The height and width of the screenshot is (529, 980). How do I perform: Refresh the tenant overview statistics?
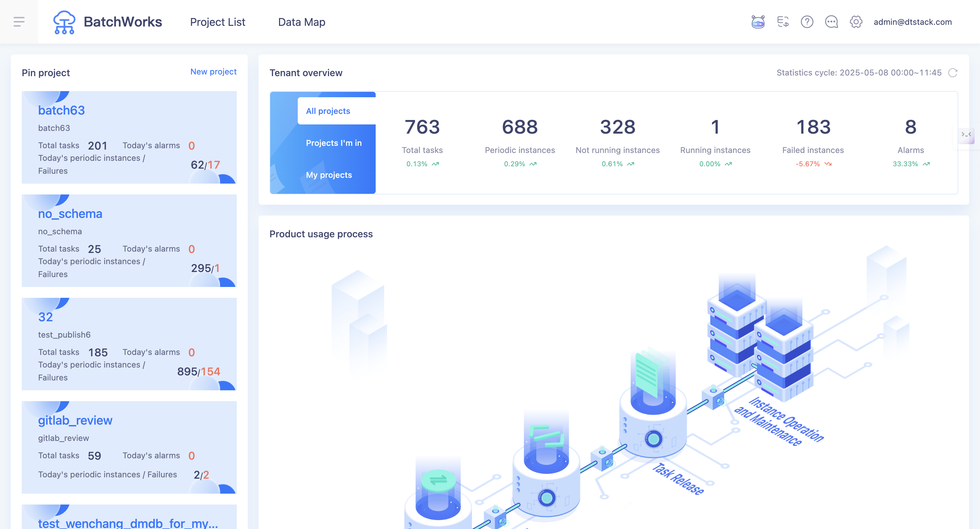pos(953,73)
